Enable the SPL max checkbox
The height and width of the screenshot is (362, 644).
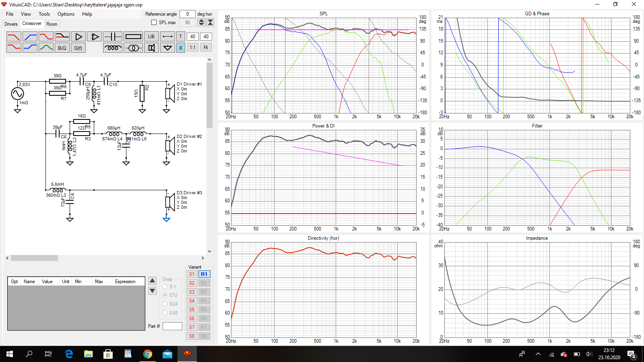tap(154, 23)
